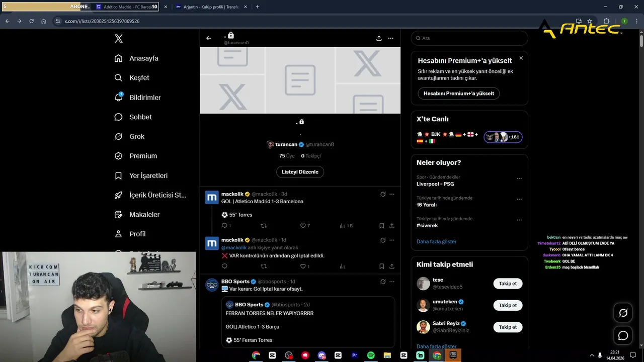View analytics of mackolik post with 1 B

(346, 226)
